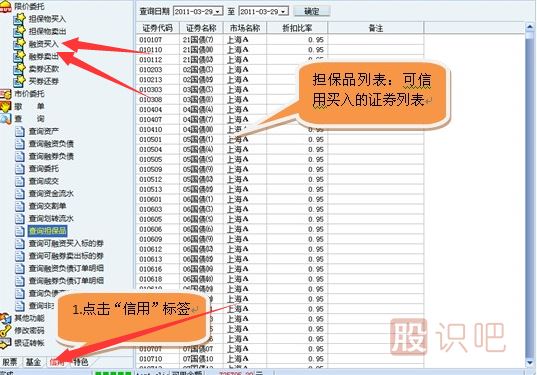Click the 备注 column header

376,28
